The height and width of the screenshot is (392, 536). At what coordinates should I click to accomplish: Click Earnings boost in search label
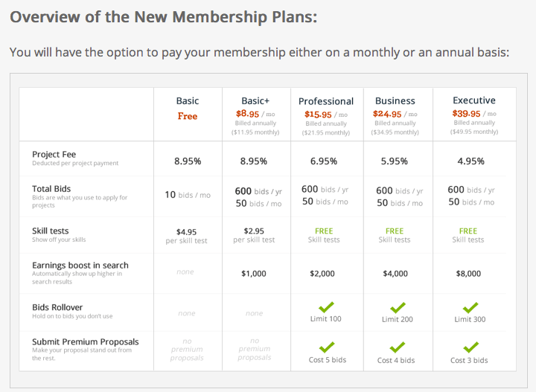tap(80, 265)
